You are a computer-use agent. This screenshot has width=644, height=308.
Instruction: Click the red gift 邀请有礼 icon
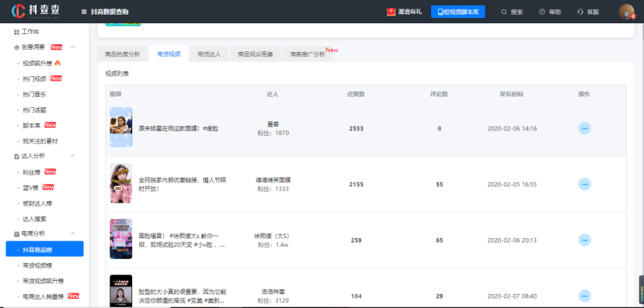(391, 12)
